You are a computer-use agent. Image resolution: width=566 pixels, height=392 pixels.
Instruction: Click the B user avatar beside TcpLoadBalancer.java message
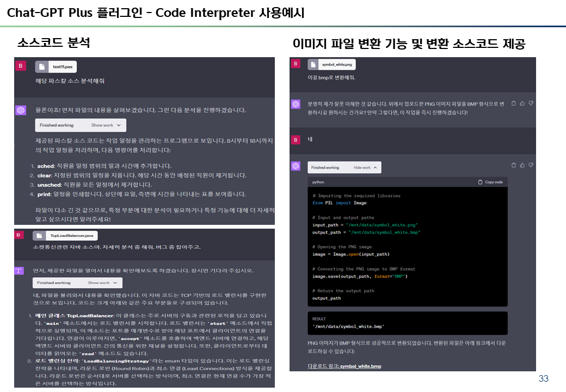click(19, 235)
